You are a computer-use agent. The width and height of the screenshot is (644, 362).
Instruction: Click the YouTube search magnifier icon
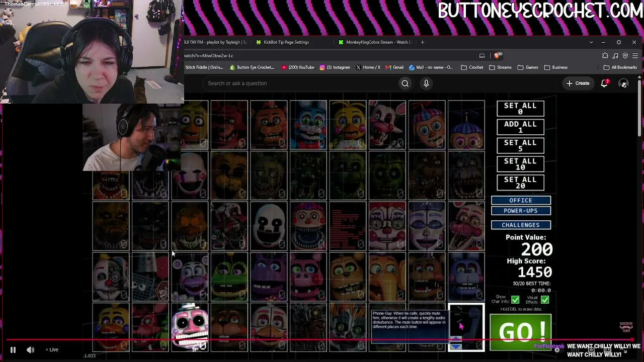tap(405, 83)
